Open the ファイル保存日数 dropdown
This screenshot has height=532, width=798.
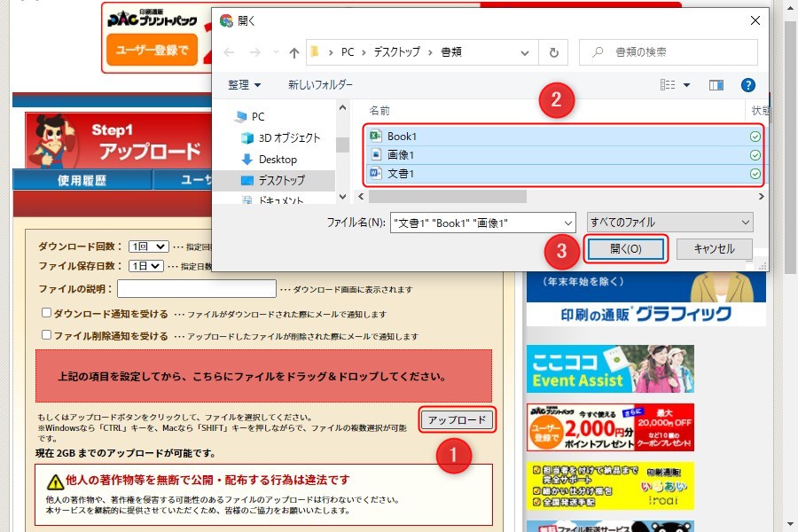point(147,266)
